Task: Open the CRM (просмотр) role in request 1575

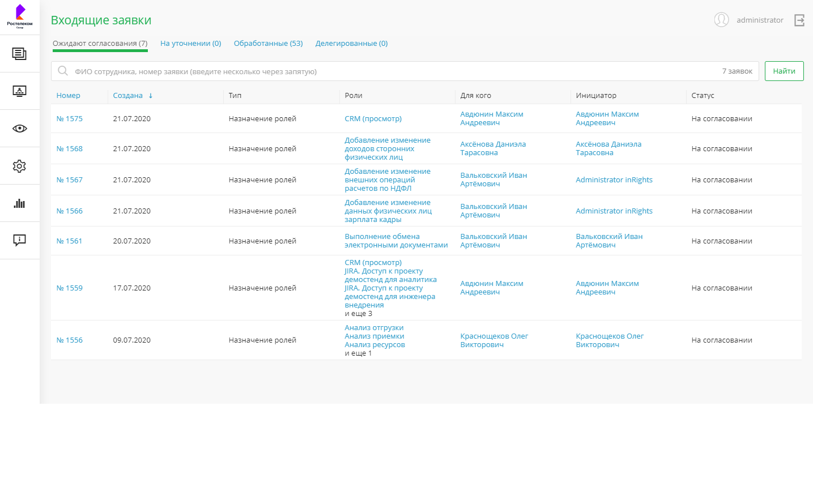Action: pyautogui.click(x=373, y=119)
